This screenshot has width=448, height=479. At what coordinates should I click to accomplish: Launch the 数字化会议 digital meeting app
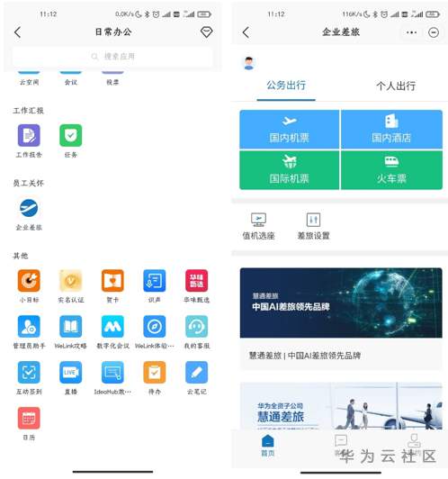tap(112, 327)
